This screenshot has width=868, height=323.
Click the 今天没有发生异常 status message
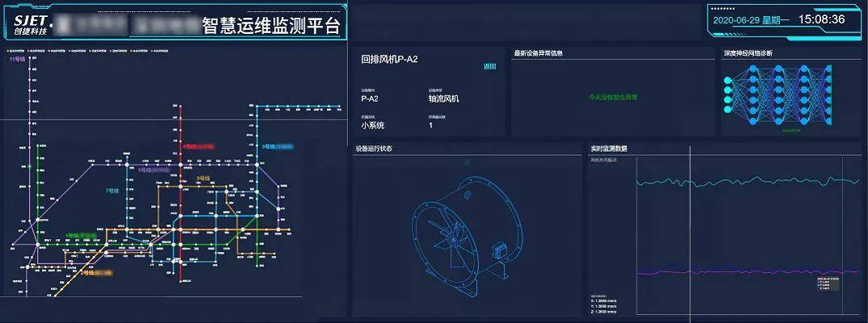[613, 96]
